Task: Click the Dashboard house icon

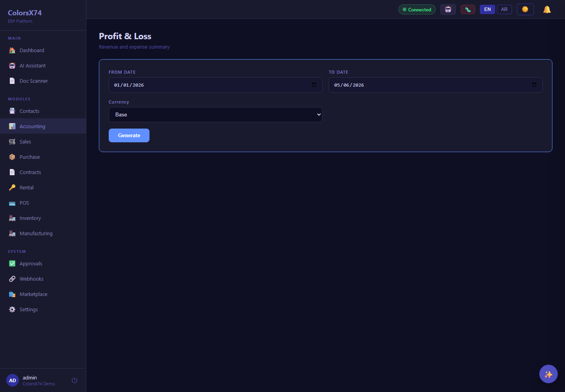Action: point(12,50)
